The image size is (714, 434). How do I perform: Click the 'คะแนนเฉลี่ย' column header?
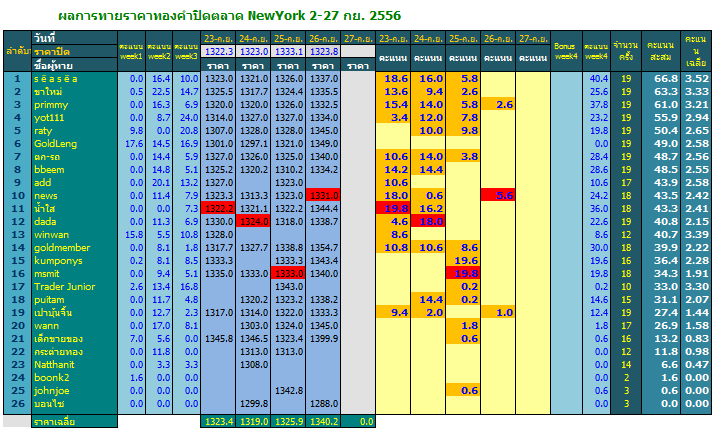[696, 51]
